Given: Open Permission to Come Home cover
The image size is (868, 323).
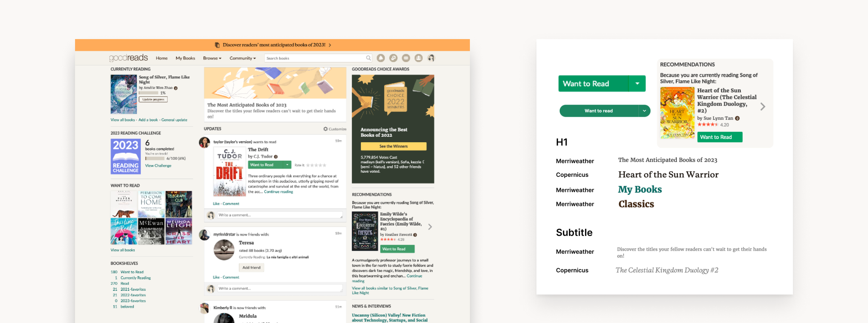Looking at the screenshot, I should [x=151, y=204].
